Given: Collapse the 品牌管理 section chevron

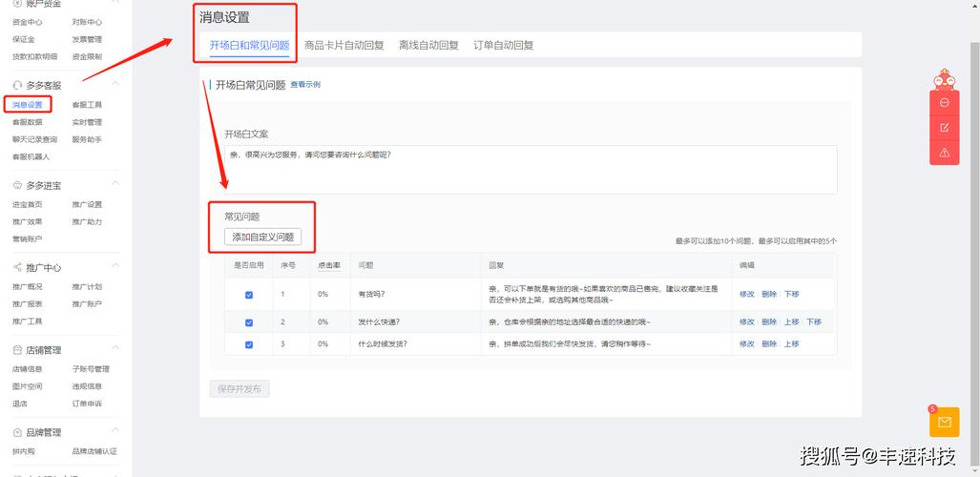Looking at the screenshot, I should coord(115,429).
